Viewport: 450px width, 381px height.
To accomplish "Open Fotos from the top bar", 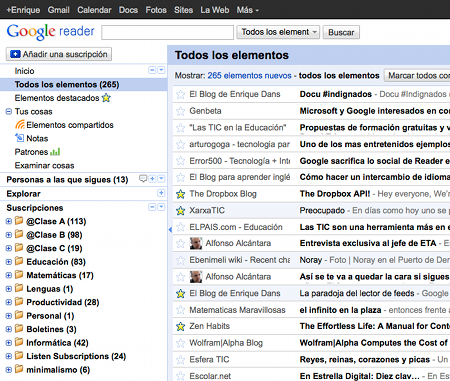I will coord(156,10).
